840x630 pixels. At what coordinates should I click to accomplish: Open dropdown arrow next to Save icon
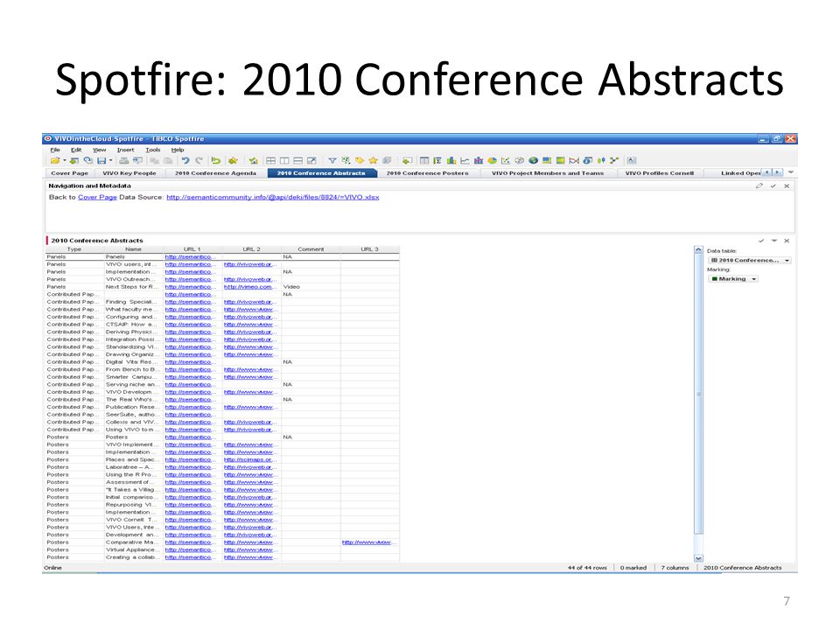point(111,160)
